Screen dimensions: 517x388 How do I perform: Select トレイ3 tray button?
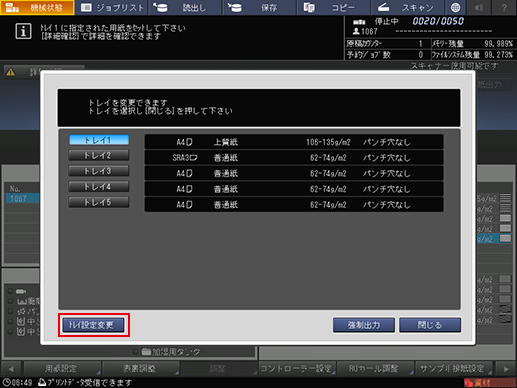[x=99, y=171]
